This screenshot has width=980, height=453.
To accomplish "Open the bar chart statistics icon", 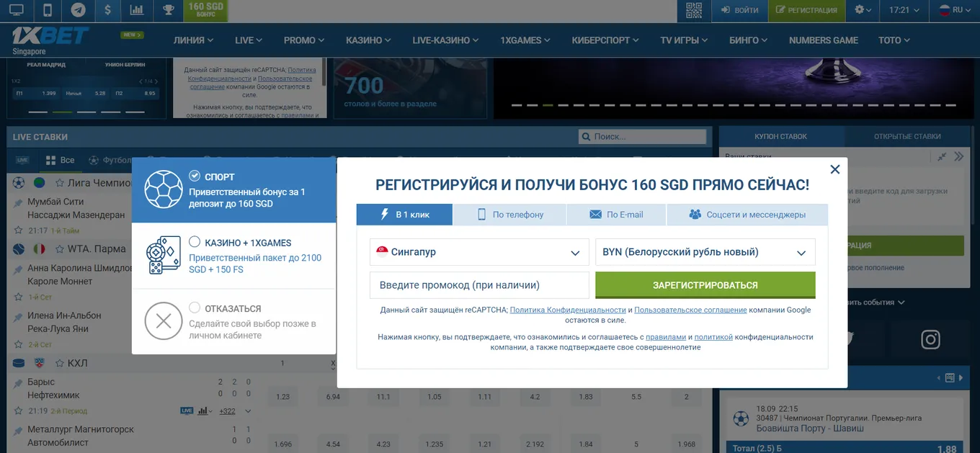I will (136, 10).
